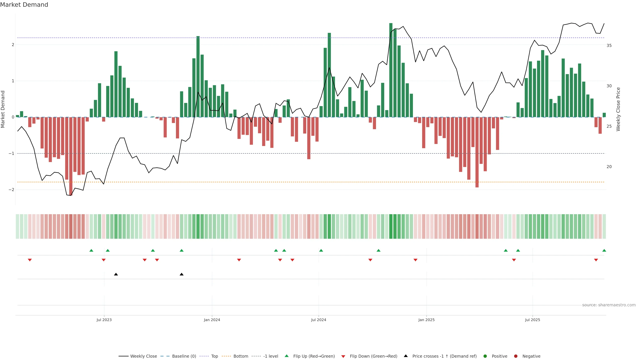Click darkest green heatmap strip cell

[x=391, y=226]
